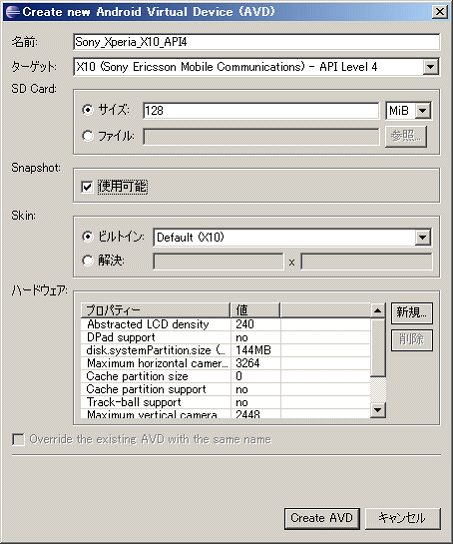This screenshot has width=453, height=544.
Task: Click the value 240 for LCD density
Action: coord(245,324)
